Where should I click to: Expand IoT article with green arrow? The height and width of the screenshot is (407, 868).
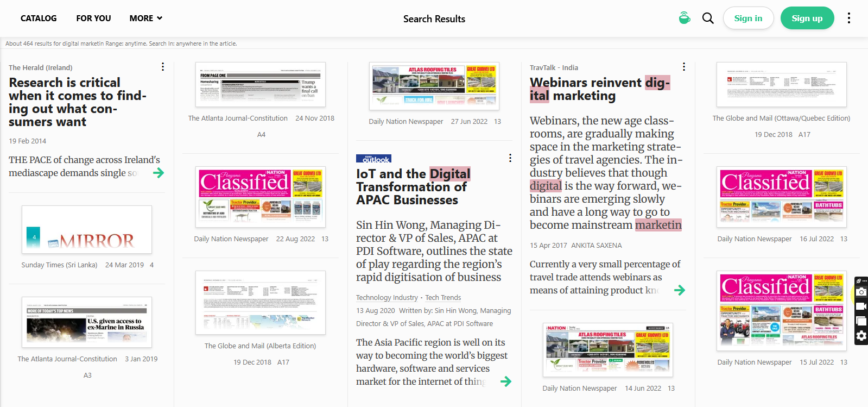506,381
